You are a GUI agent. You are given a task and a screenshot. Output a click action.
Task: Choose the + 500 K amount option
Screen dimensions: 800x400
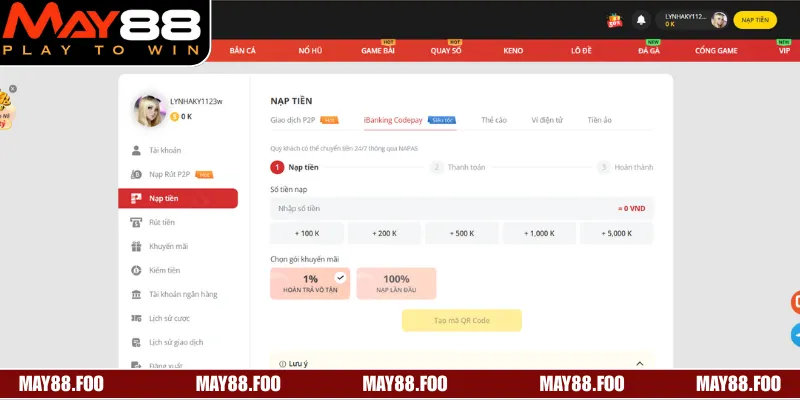461,233
